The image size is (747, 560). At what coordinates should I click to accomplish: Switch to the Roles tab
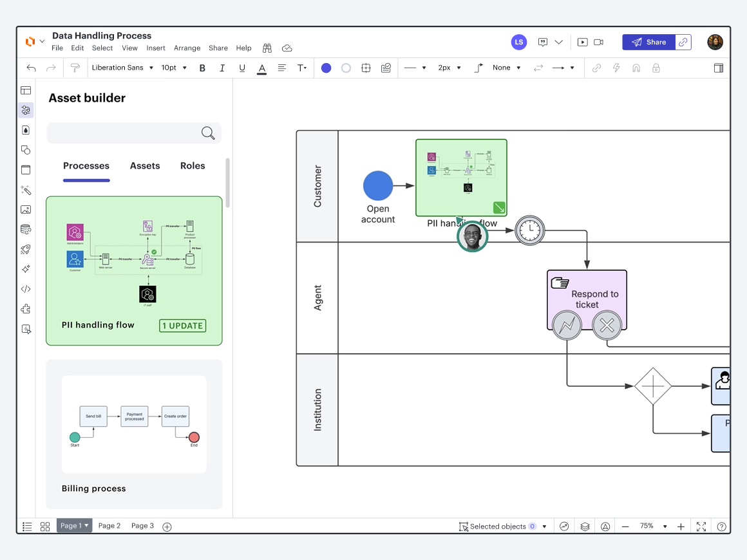point(193,165)
